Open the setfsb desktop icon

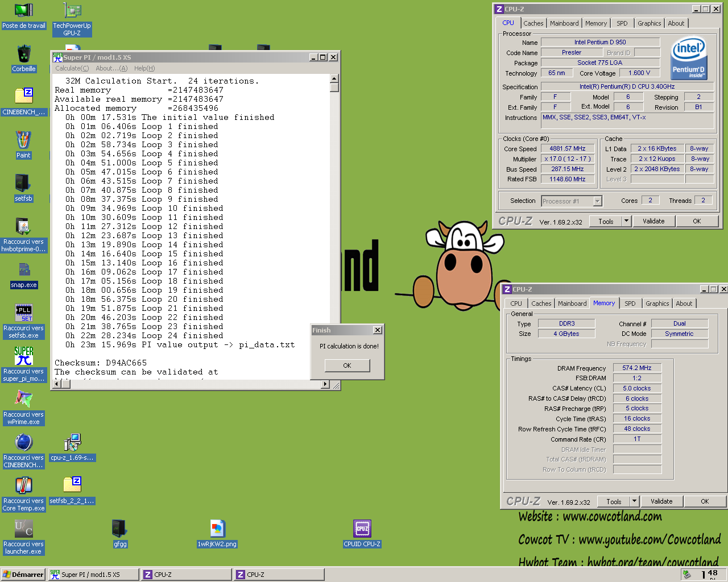point(23,188)
